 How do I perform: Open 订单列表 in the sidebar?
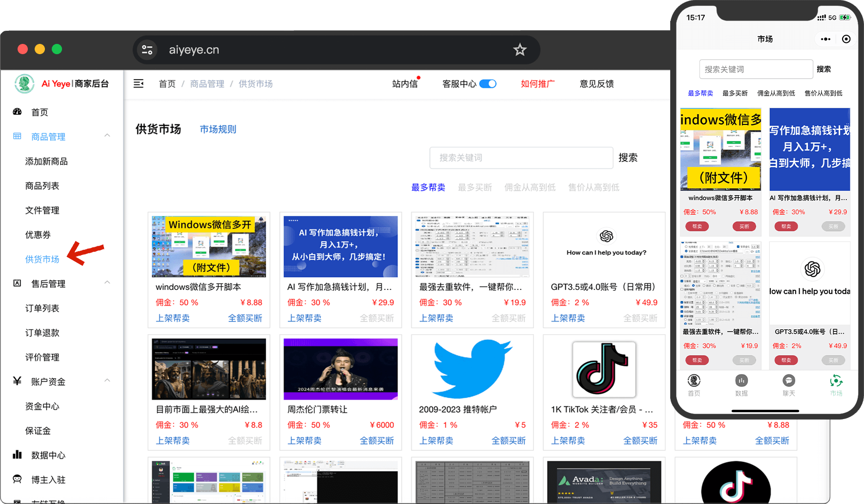coord(42,308)
